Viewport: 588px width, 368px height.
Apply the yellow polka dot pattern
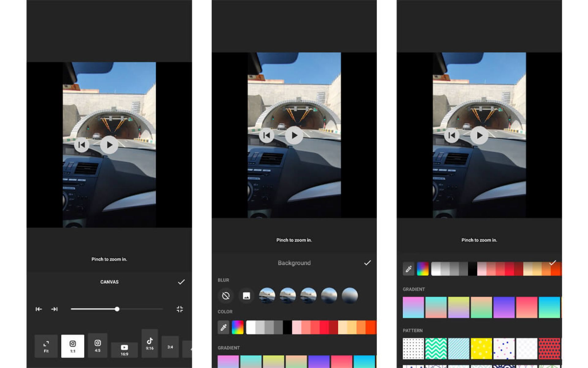point(481,349)
